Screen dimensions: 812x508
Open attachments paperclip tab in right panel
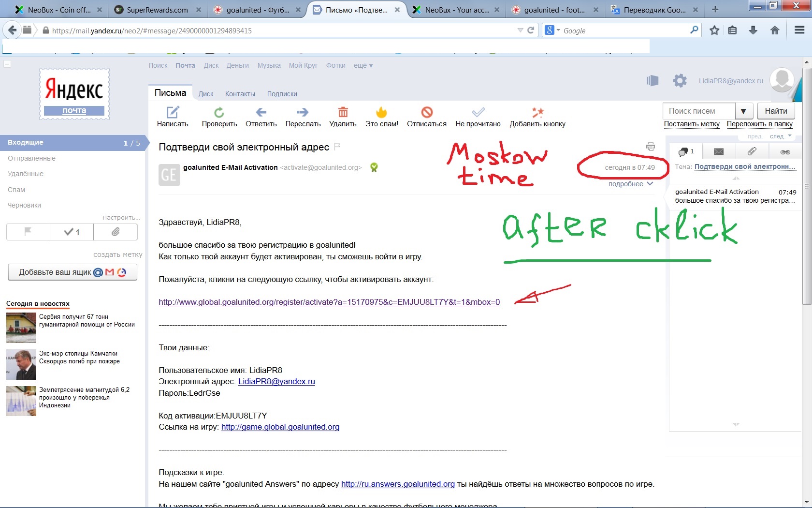coord(752,152)
